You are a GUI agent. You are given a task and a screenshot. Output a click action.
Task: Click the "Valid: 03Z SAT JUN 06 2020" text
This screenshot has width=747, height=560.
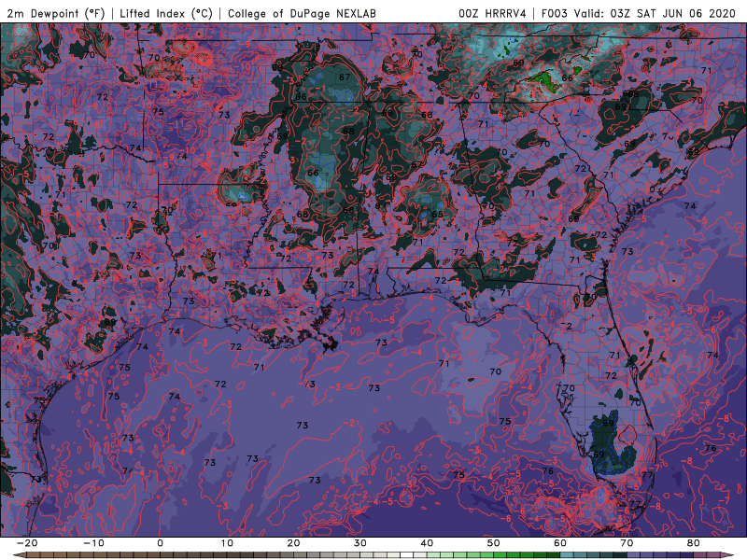click(655, 14)
